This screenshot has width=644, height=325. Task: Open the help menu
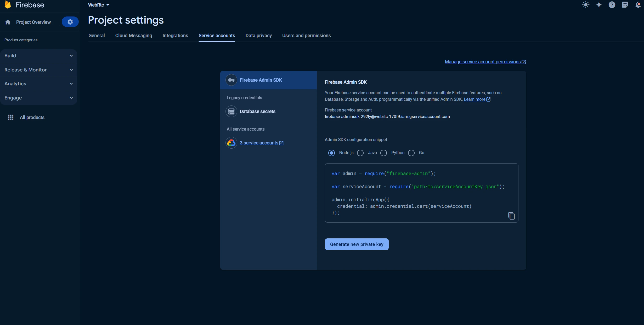[x=612, y=5]
